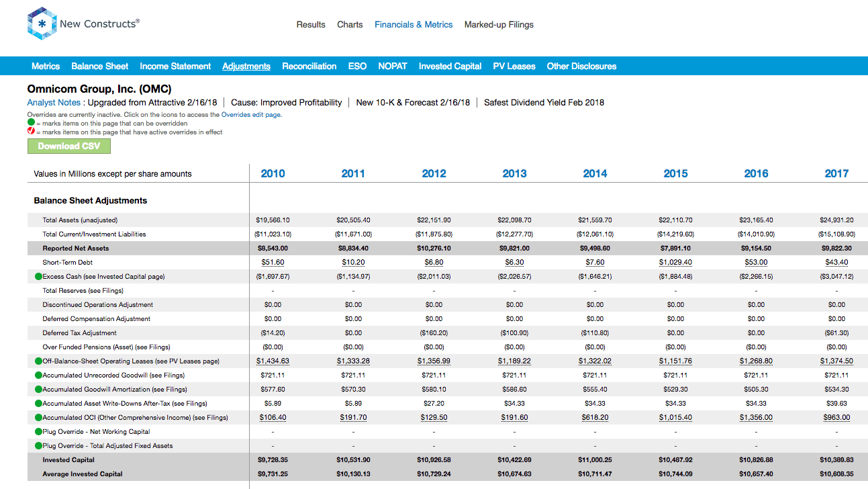
Task: Click the 2014 year column header
Action: pyautogui.click(x=595, y=173)
